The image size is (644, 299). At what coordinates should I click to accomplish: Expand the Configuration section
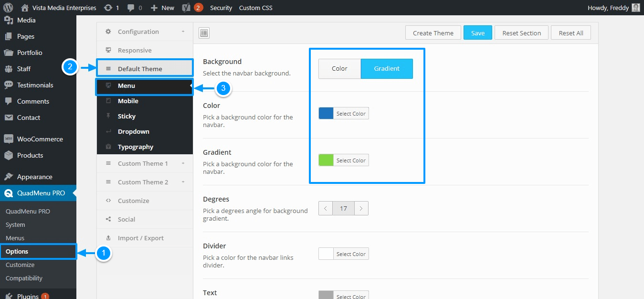[x=145, y=32]
